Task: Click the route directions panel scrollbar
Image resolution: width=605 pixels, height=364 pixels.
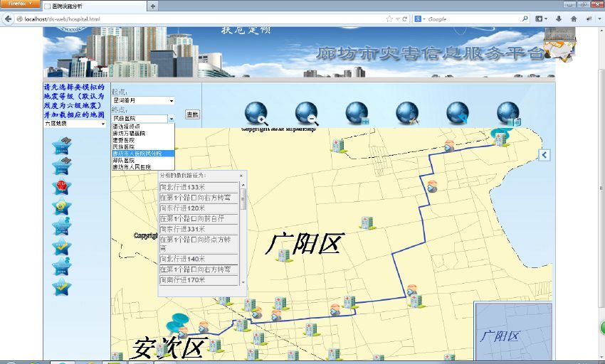Action: 243,235
